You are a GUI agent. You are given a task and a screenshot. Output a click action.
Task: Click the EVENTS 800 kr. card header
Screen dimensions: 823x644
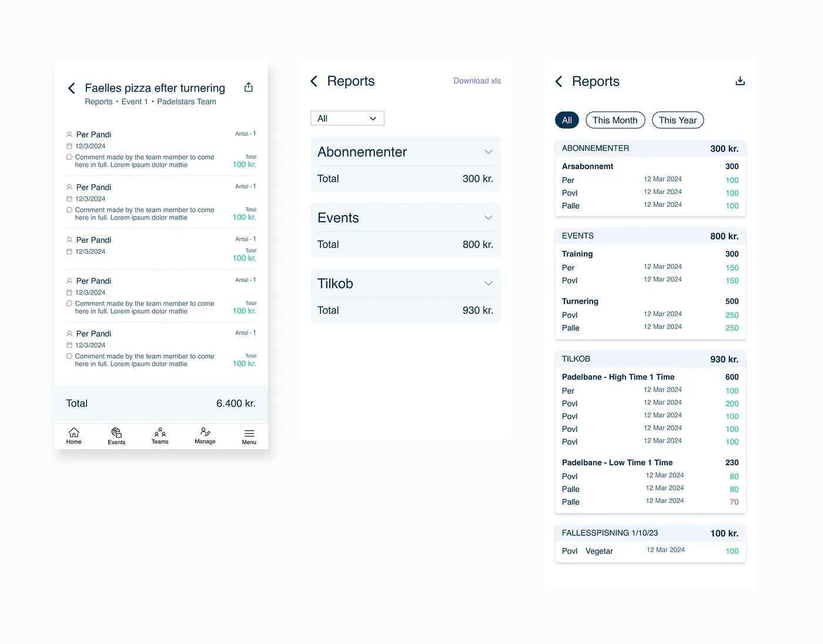coord(650,236)
